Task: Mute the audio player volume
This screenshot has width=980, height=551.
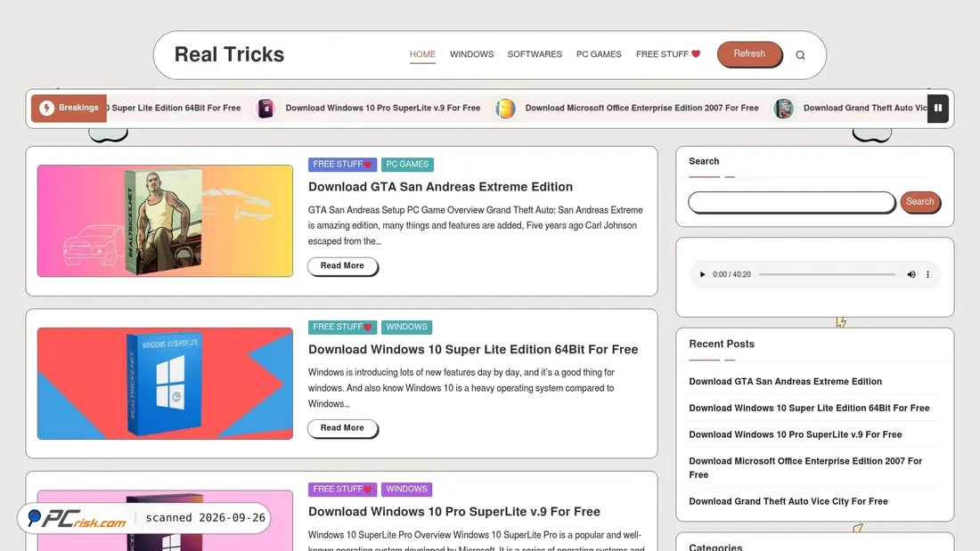Action: click(911, 274)
